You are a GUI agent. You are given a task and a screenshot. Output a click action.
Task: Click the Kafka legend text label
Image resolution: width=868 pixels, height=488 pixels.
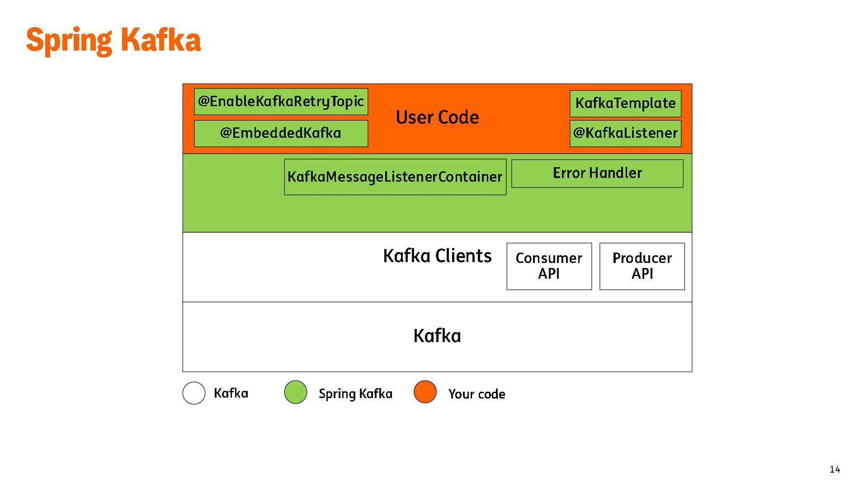pos(231,393)
